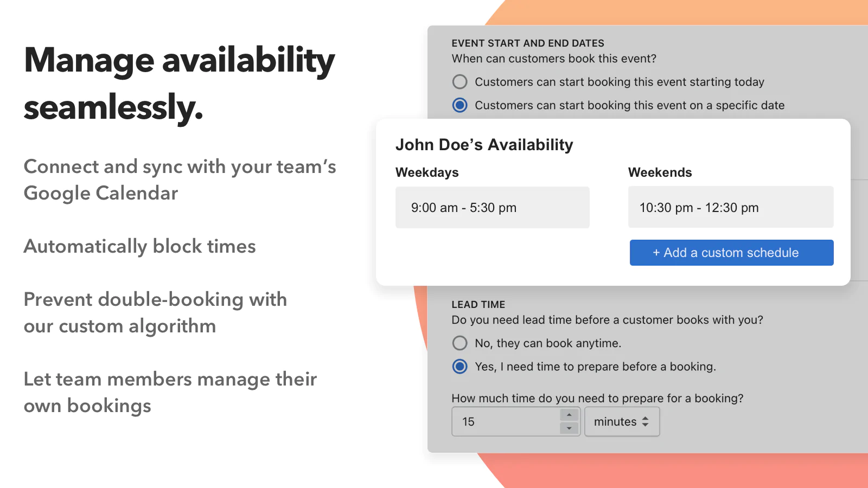This screenshot has height=488, width=868.
Task: Click the 'EVENT START AND END DATES' section title
Action: 528,43
